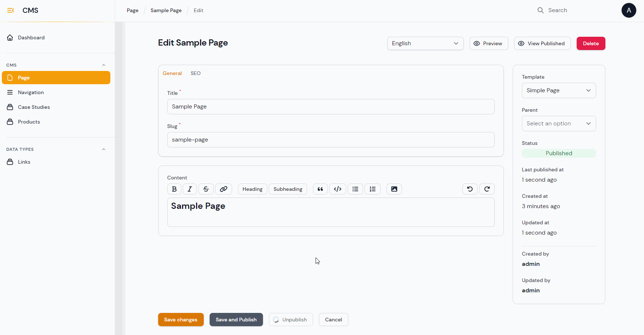The image size is (644, 335).
Task: Undo the last editor change
Action: [x=470, y=189]
